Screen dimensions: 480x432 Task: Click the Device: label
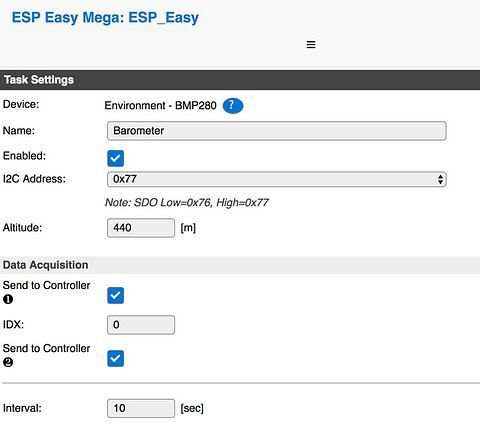click(21, 104)
